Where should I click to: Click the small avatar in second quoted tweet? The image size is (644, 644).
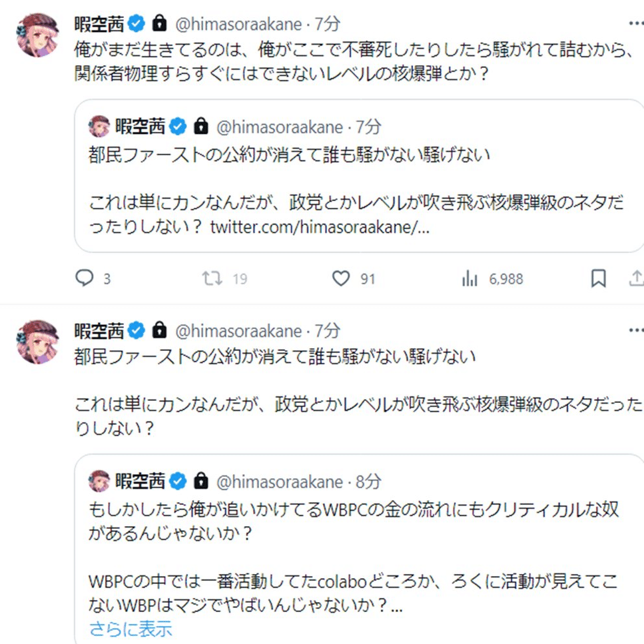point(99,480)
